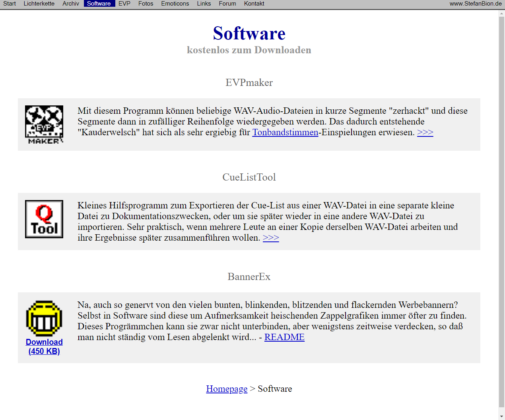505x420 pixels.
Task: Select the highlighted Software nav tab
Action: 99,4
